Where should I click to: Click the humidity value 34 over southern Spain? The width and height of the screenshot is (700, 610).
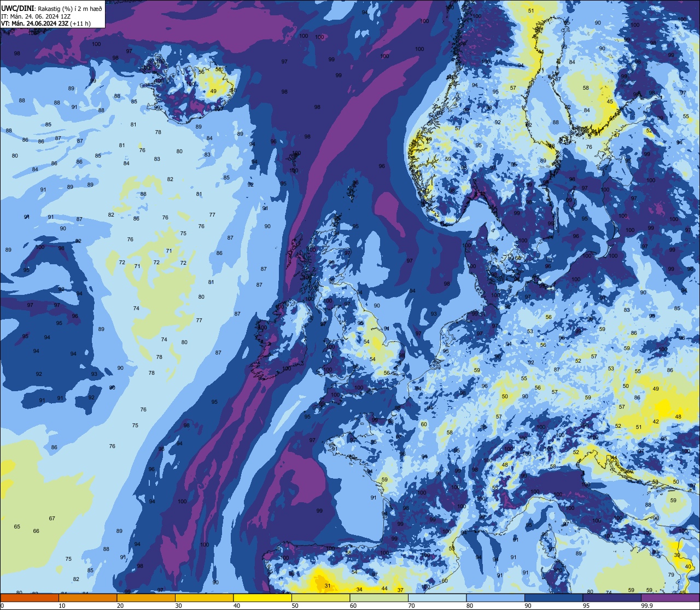[359, 589]
